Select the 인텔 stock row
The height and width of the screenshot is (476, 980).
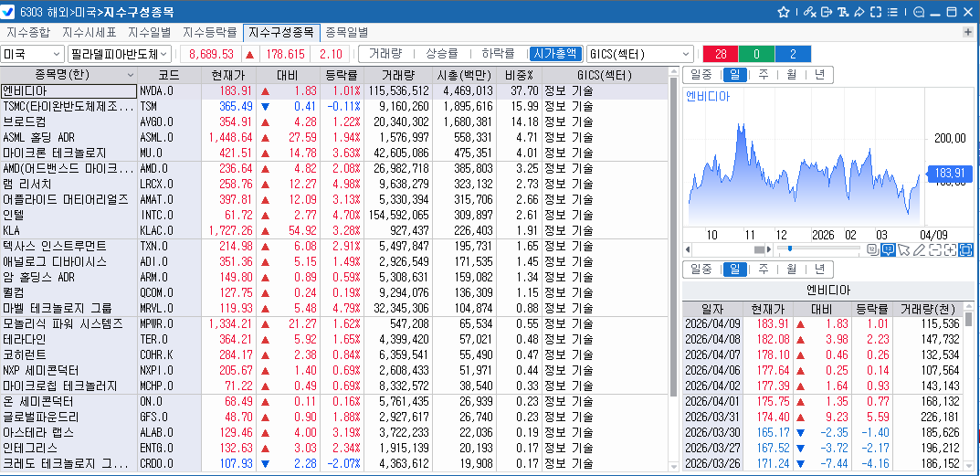(333, 216)
